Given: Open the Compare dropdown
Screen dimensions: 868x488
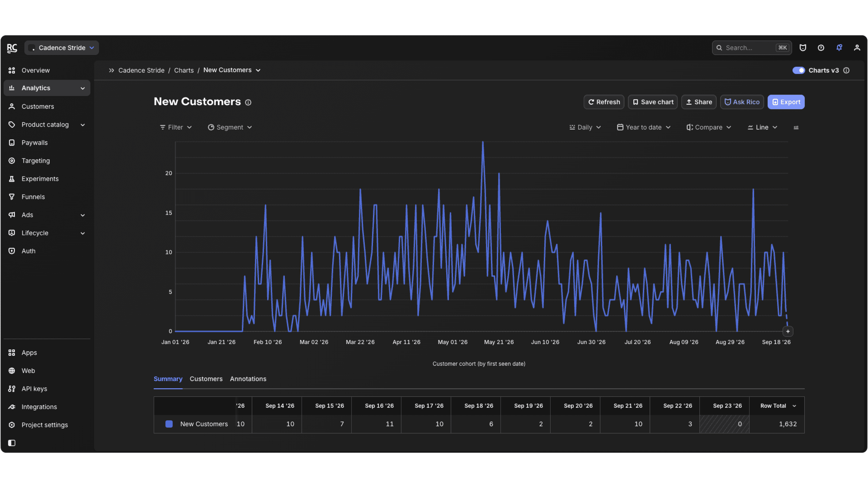Looking at the screenshot, I should coord(709,127).
